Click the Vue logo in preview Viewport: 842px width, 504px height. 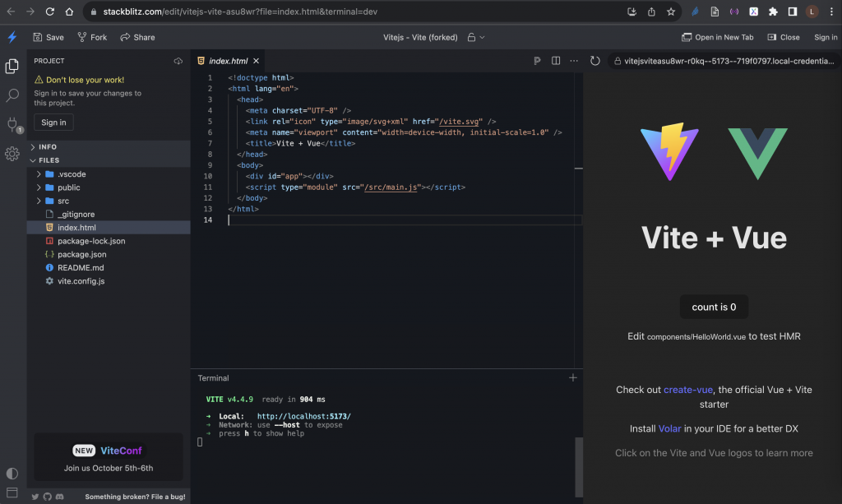[x=757, y=154]
